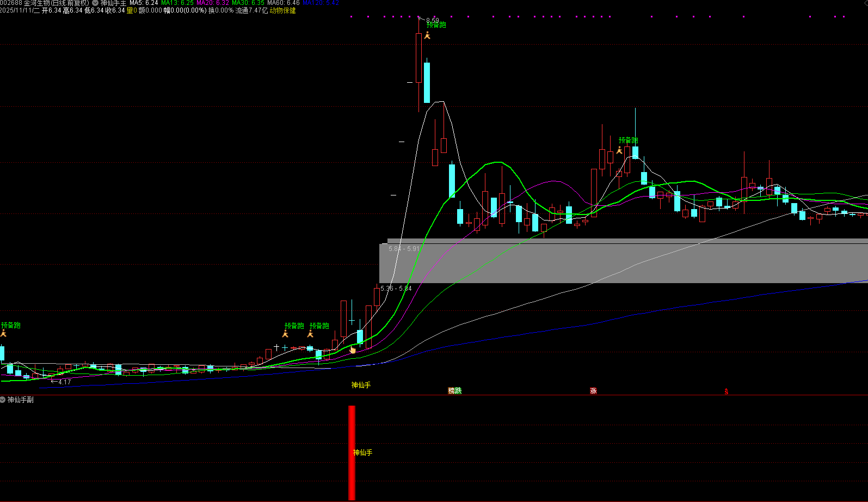Screen dimensions: 868x502
Task: Select the MA120: 5.42 label
Action: click(x=321, y=3)
